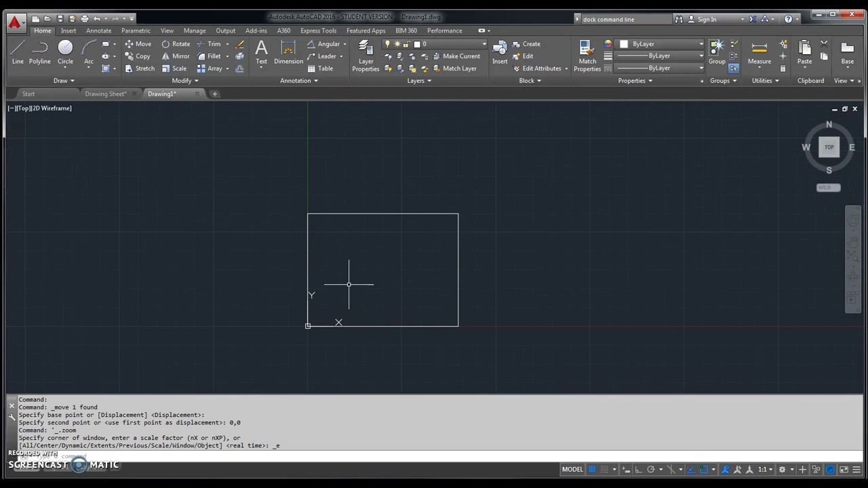Click the Move tool in Modify panel
The height and width of the screenshot is (488, 868).
click(138, 44)
